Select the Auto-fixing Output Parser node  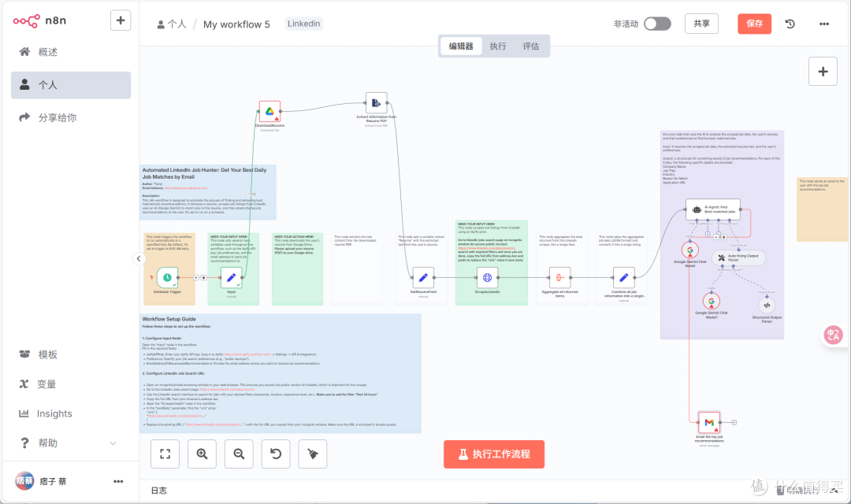tap(738, 258)
